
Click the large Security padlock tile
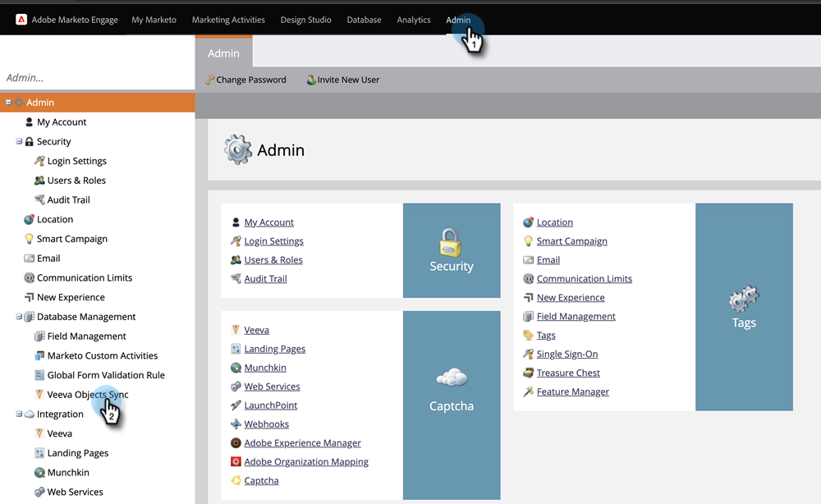(x=452, y=250)
